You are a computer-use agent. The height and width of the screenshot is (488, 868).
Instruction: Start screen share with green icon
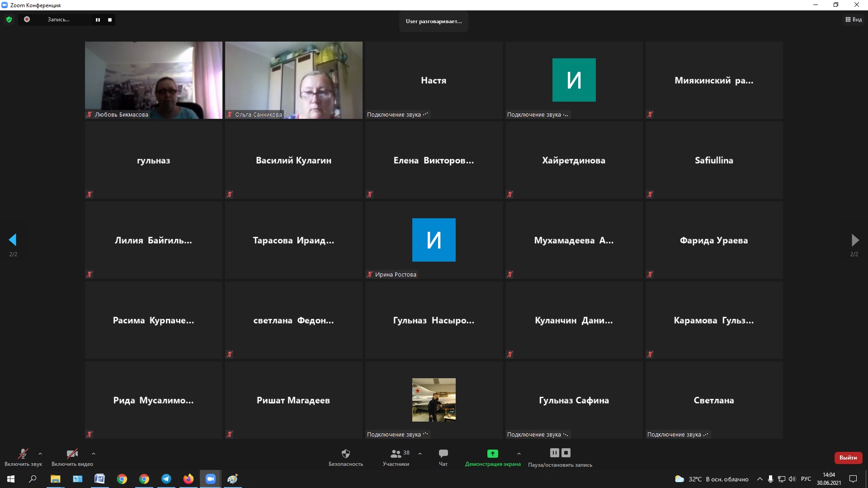(x=492, y=454)
